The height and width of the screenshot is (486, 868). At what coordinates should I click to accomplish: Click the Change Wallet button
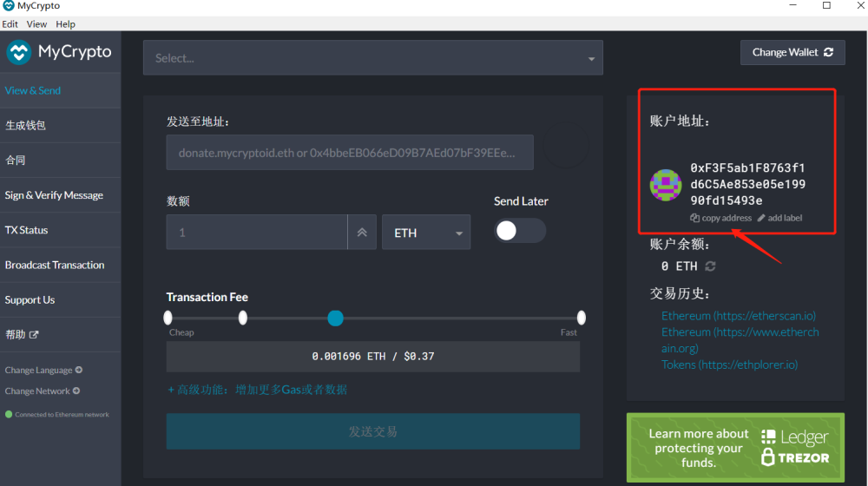click(x=792, y=52)
